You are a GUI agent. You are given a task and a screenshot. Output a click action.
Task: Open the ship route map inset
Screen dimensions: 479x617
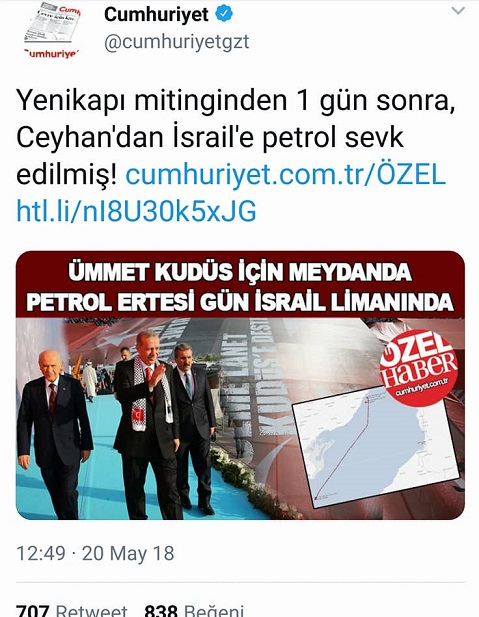click(376, 446)
